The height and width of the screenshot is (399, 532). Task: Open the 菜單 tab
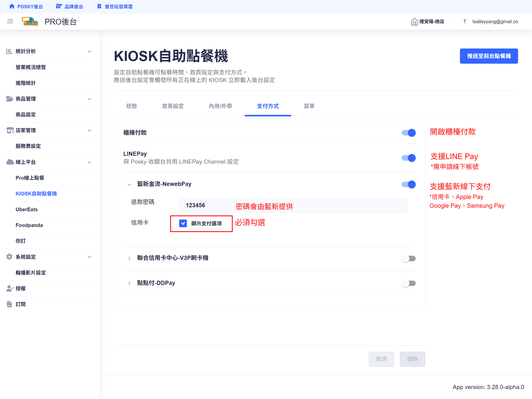[309, 106]
